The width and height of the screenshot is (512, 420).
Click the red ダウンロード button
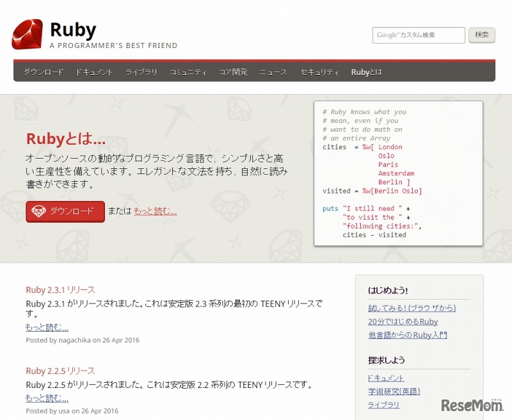[x=65, y=212]
